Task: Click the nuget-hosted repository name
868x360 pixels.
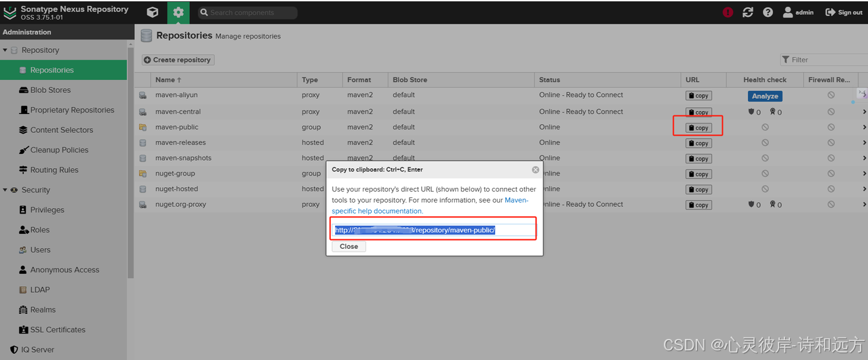Action: tap(176, 189)
